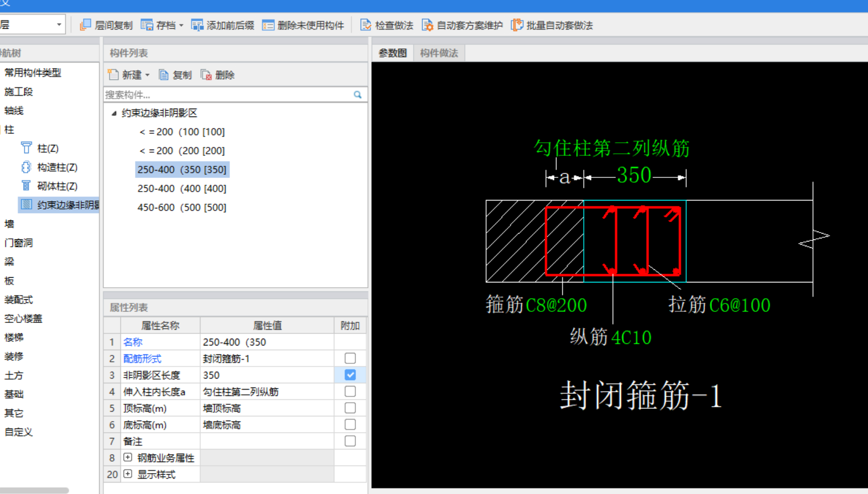Click the 墙顶标高 value cell
The image size is (868, 494).
point(267,408)
